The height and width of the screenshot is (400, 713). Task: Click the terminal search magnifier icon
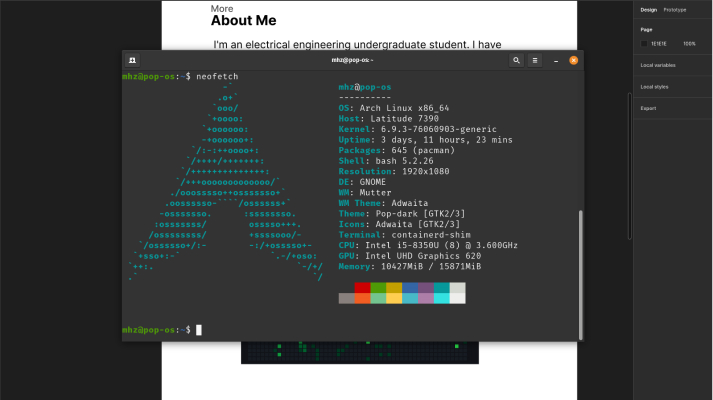coord(516,60)
